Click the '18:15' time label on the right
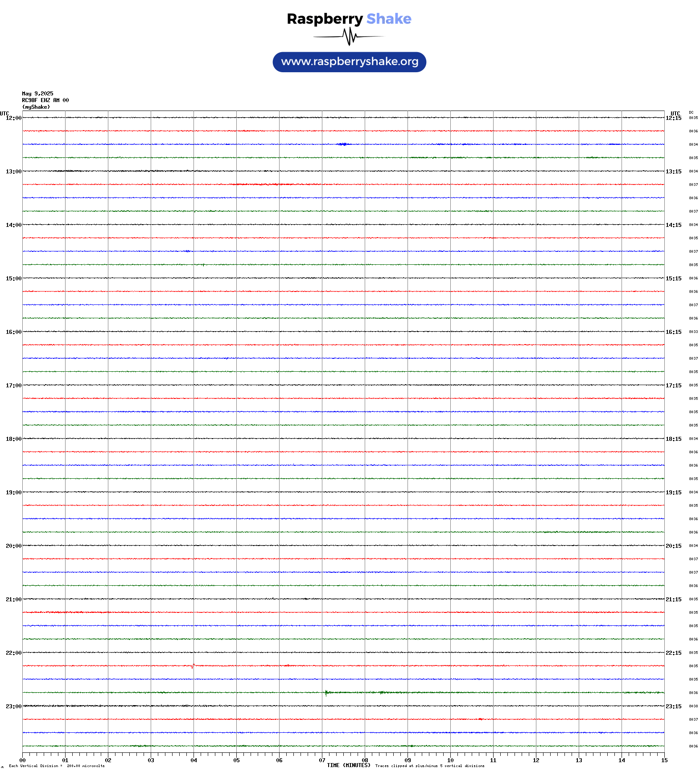Image resolution: width=700 pixels, height=772 pixels. tap(674, 439)
